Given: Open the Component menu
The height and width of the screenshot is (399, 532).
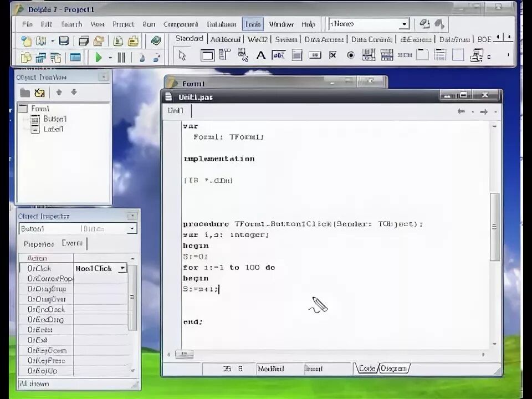Looking at the screenshot, I should pos(181,24).
